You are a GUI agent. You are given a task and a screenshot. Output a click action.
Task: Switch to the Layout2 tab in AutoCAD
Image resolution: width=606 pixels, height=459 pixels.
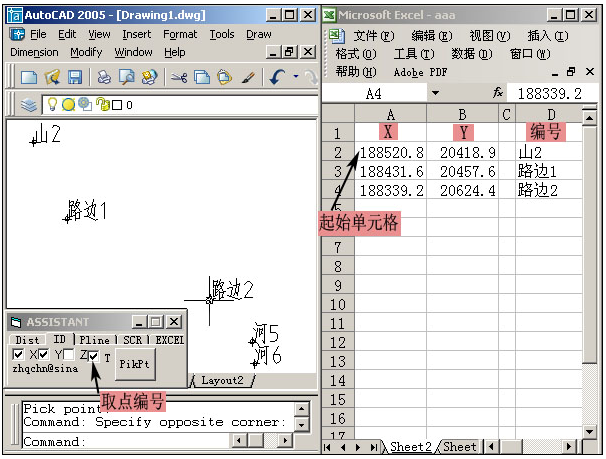222,380
